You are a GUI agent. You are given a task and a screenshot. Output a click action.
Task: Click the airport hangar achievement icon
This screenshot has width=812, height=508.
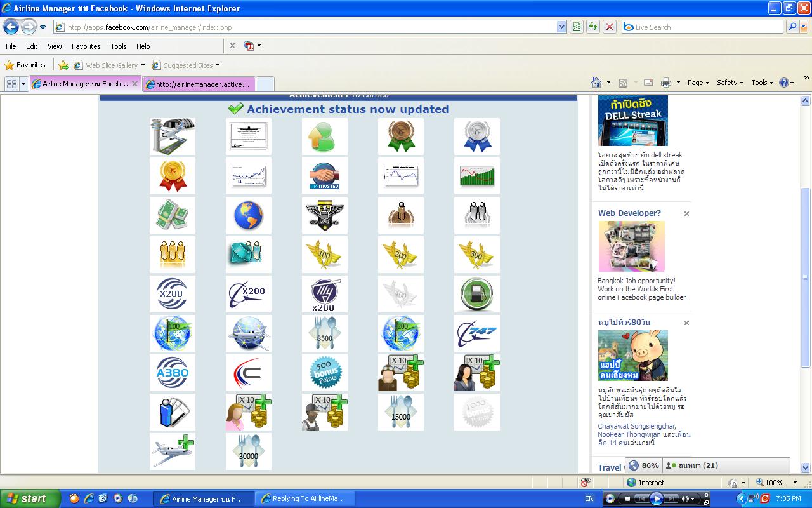click(x=173, y=137)
